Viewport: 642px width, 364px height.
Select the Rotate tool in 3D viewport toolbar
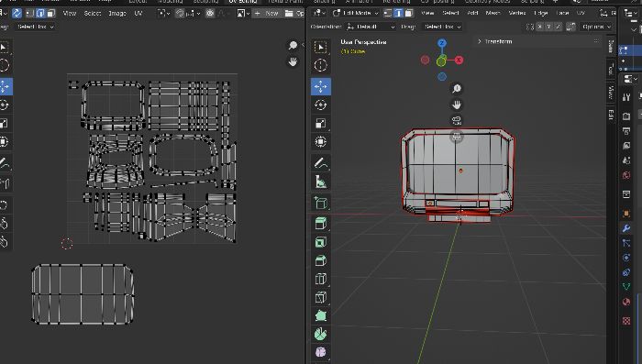[x=321, y=105]
